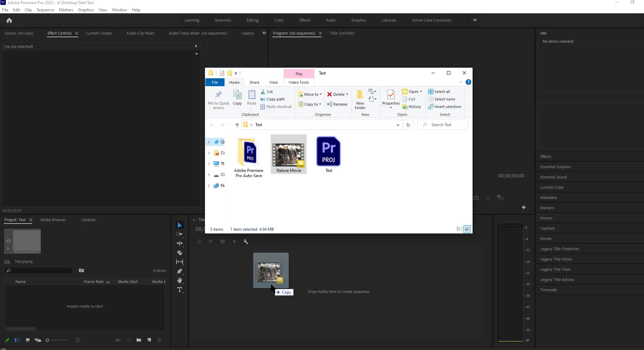Viewport: 644px width, 350px height.
Task: Select the Pen tool in Premiere
Action: point(180,271)
